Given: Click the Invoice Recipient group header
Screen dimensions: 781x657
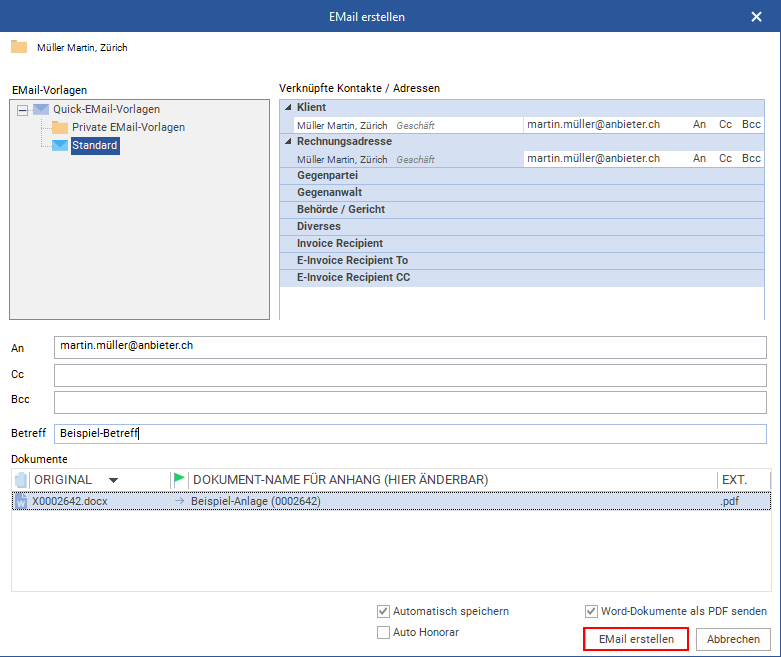Looking at the screenshot, I should [521, 243].
